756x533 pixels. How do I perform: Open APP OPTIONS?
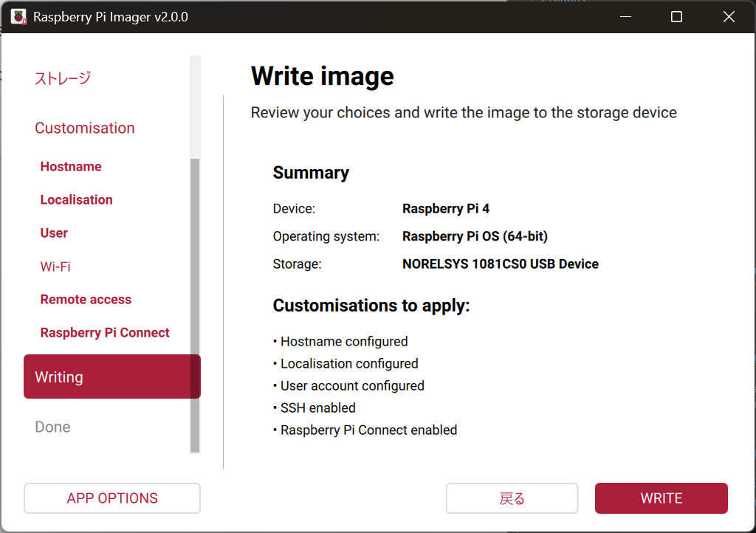pos(112,498)
